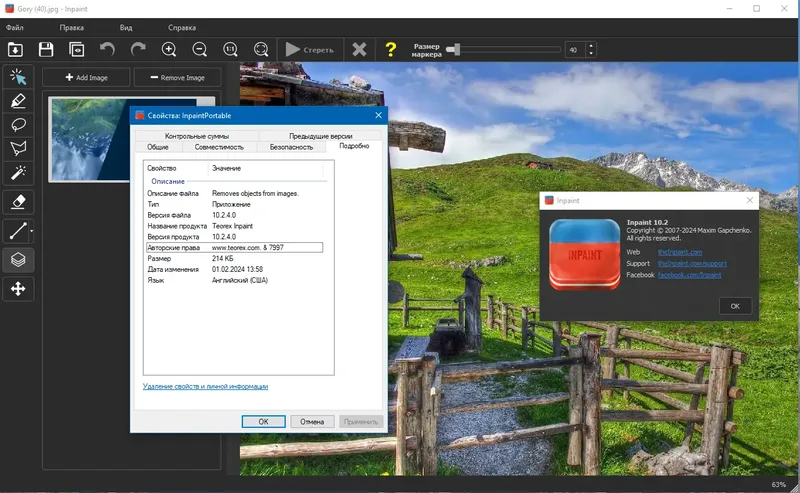This screenshot has width=800, height=493.
Task: Select the Guide line tool
Action: (x=17, y=231)
